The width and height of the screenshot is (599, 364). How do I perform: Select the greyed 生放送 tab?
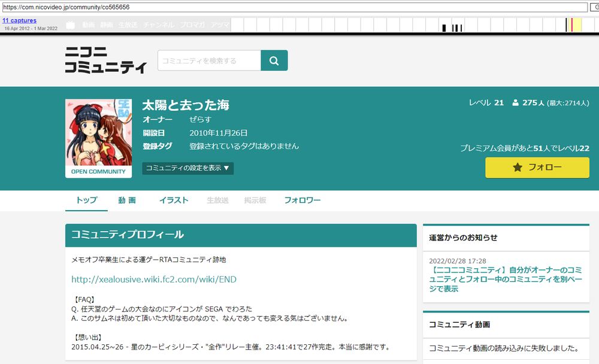point(217,200)
